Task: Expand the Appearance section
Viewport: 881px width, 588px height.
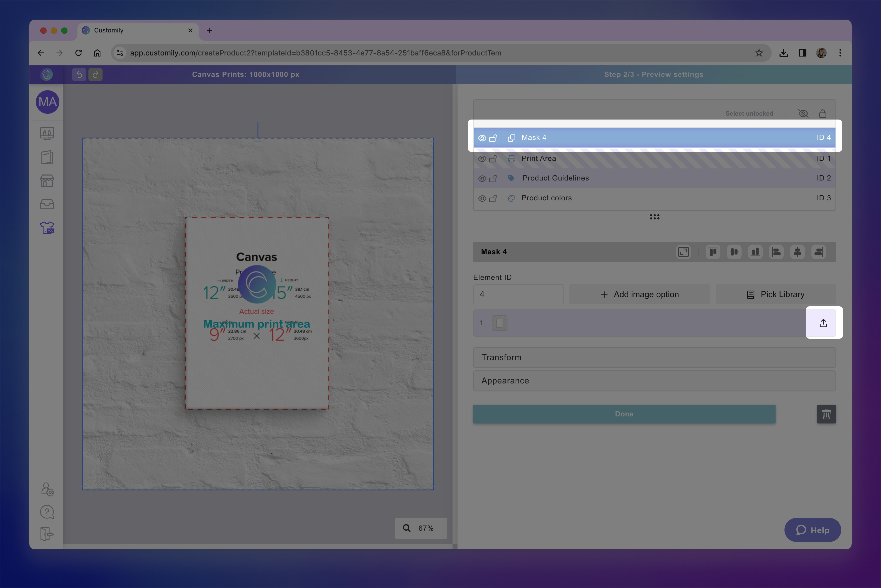Action: [654, 381]
